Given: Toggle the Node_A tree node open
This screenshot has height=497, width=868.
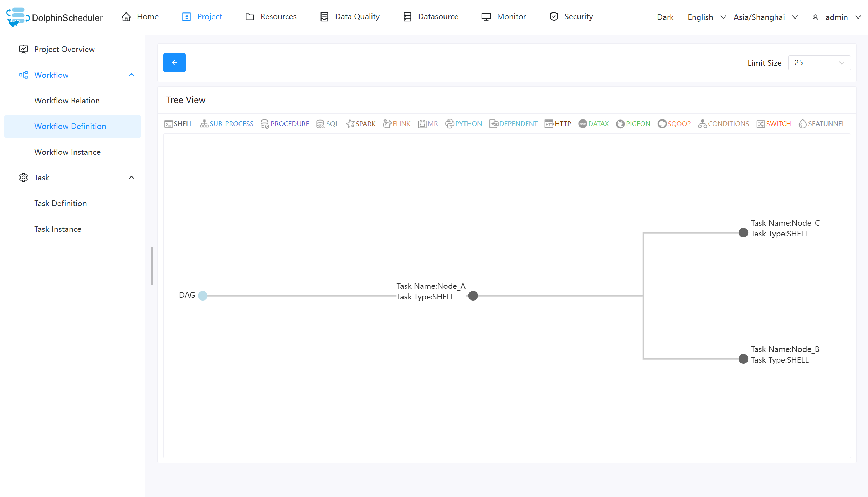Looking at the screenshot, I should (473, 296).
